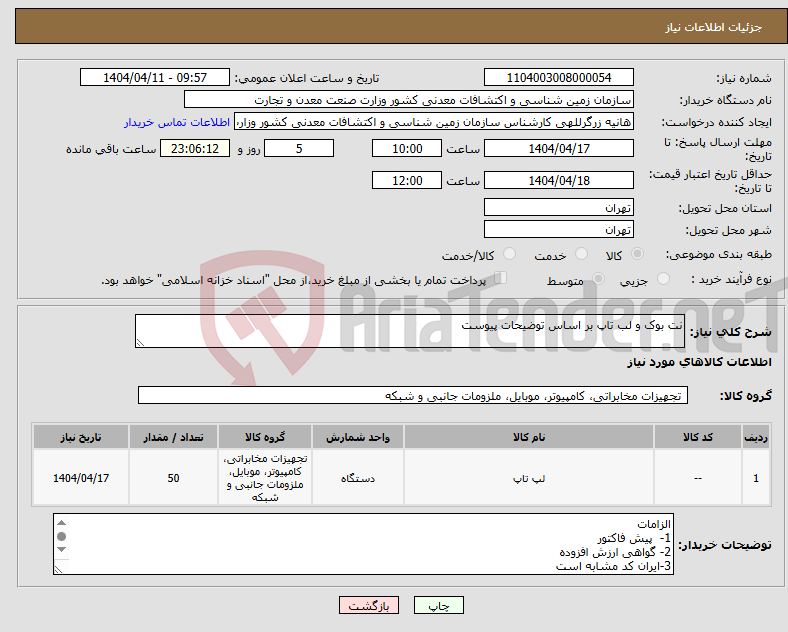This screenshot has height=632, width=788.
Task: Click the تاریخ نیاز column header
Action: coord(81,437)
